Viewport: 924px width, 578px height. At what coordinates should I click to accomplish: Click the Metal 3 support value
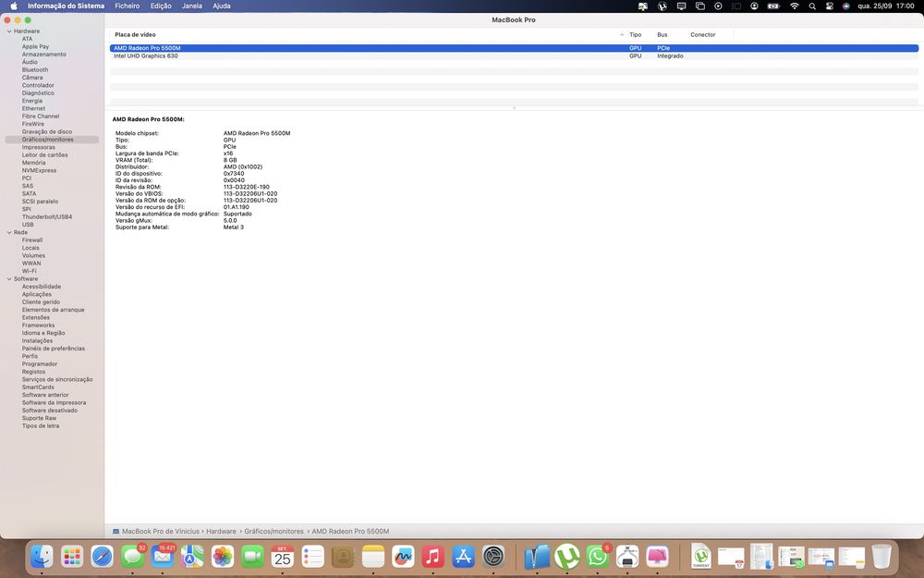[x=234, y=228]
